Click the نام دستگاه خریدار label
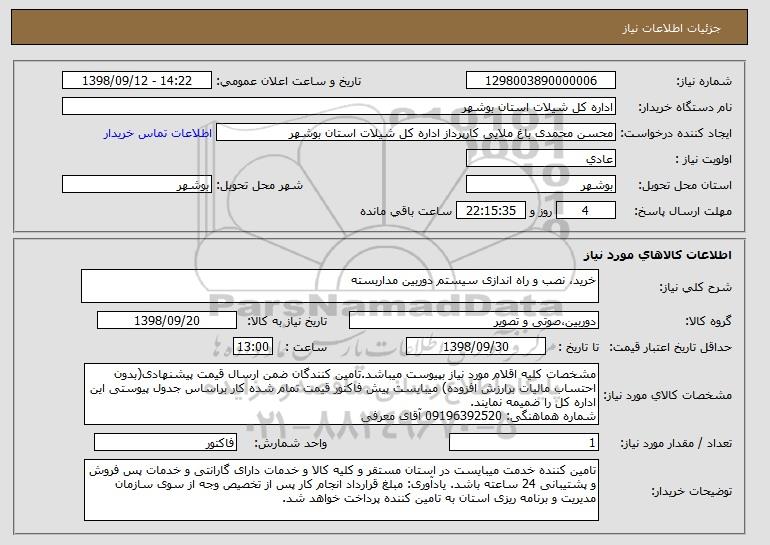The width and height of the screenshot is (770, 545). [685, 107]
